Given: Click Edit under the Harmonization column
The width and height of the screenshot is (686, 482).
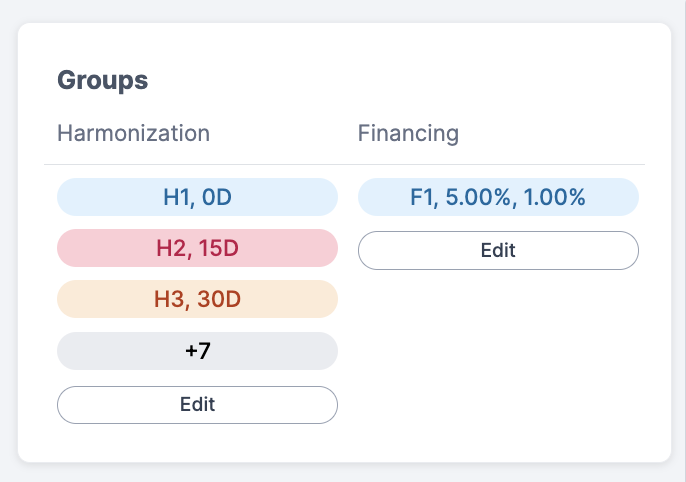Looking at the screenshot, I should pos(197,405).
